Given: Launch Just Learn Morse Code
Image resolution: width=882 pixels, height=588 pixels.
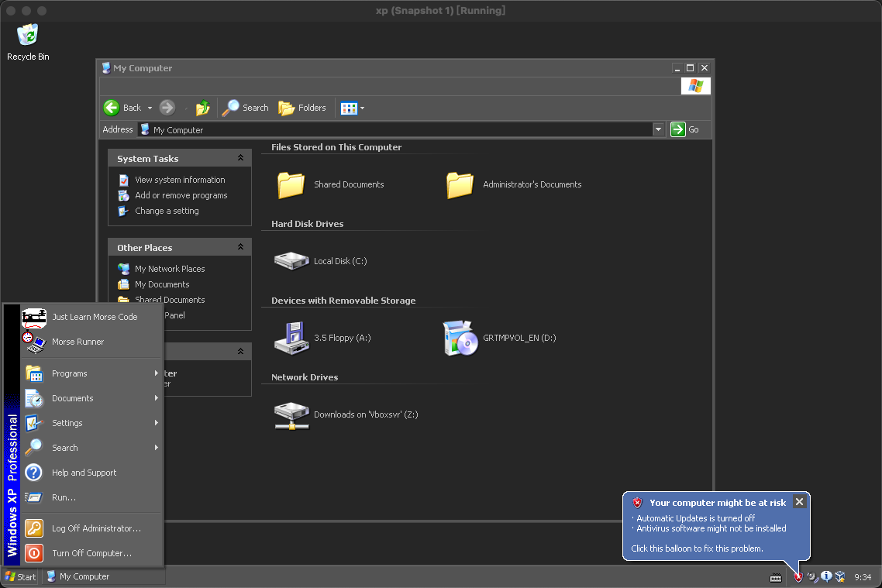Looking at the screenshot, I should pyautogui.click(x=92, y=317).
